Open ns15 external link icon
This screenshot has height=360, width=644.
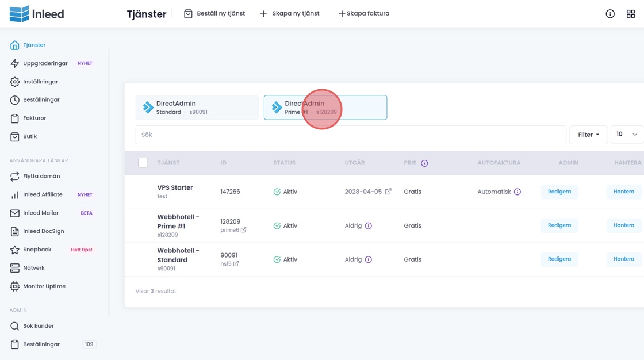236,264
